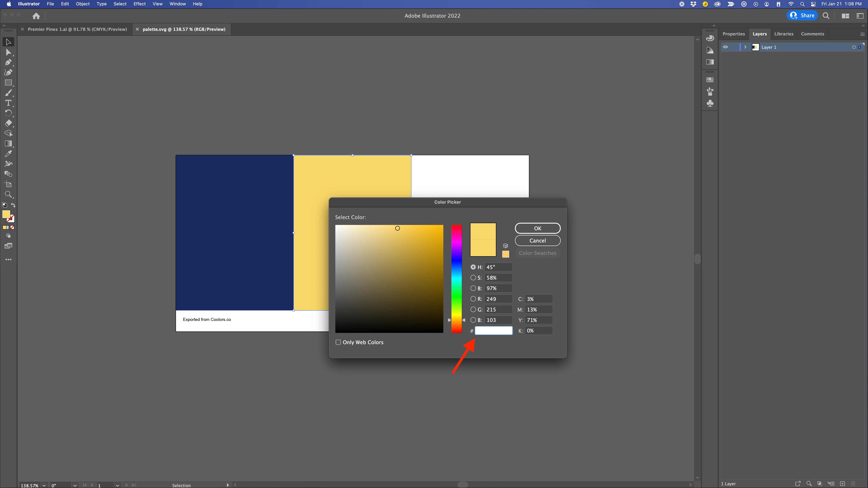Select the Direct Selection tool

(x=8, y=52)
